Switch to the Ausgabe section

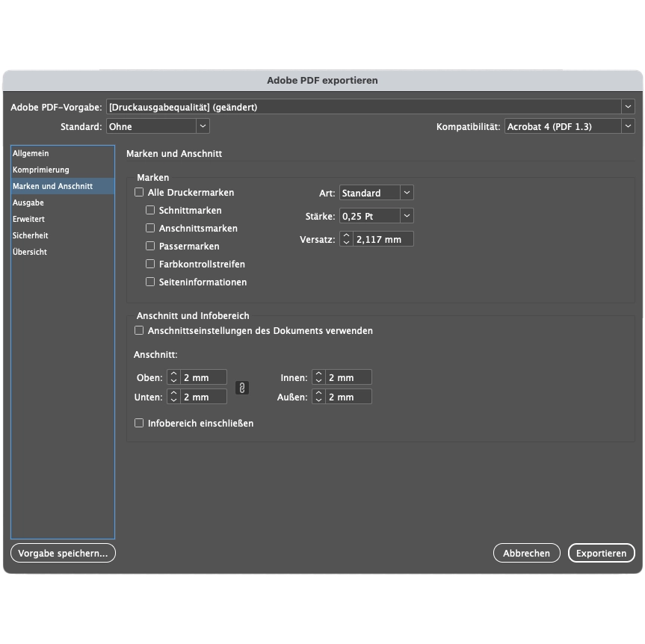coord(63,202)
